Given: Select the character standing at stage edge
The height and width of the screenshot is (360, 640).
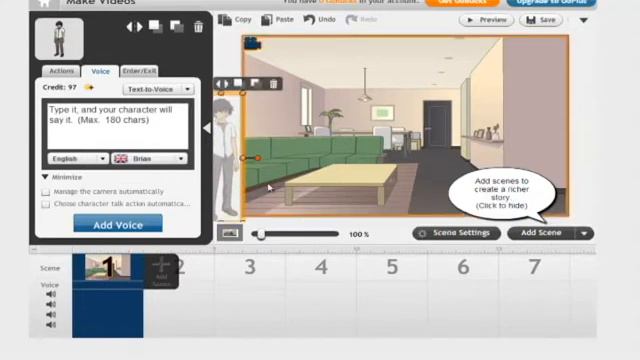Looking at the screenshot, I should click(x=227, y=157).
